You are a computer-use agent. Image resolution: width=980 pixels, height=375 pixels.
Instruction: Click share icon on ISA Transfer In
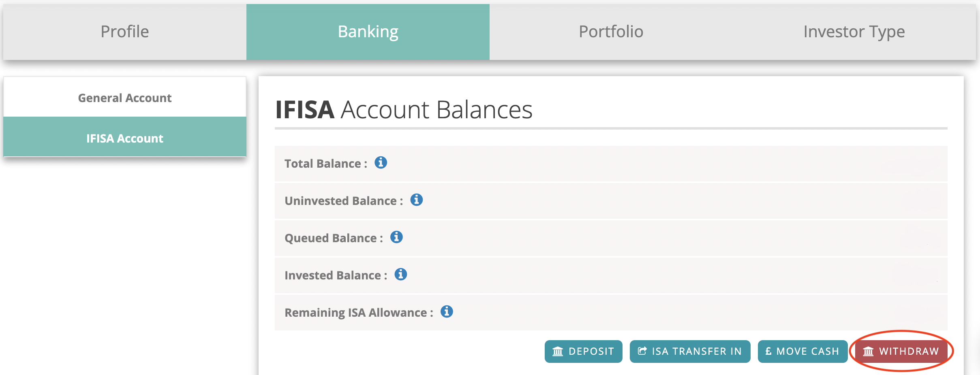click(x=642, y=351)
